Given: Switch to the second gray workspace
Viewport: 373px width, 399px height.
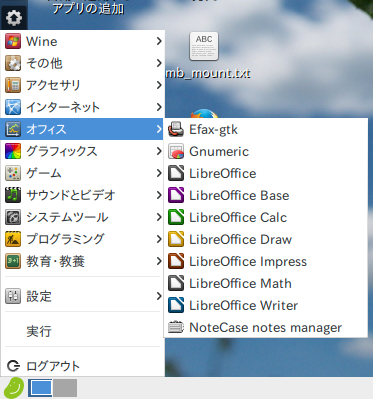Looking at the screenshot, I should 65,388.
